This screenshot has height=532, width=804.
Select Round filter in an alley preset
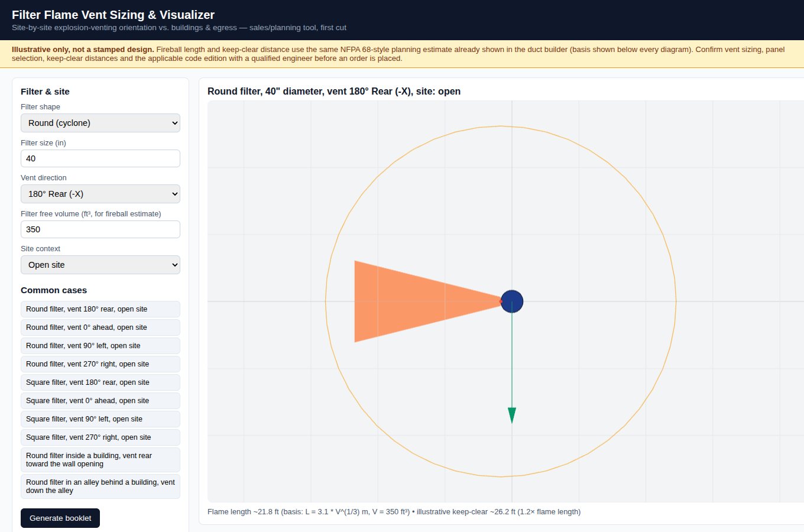coord(100,486)
